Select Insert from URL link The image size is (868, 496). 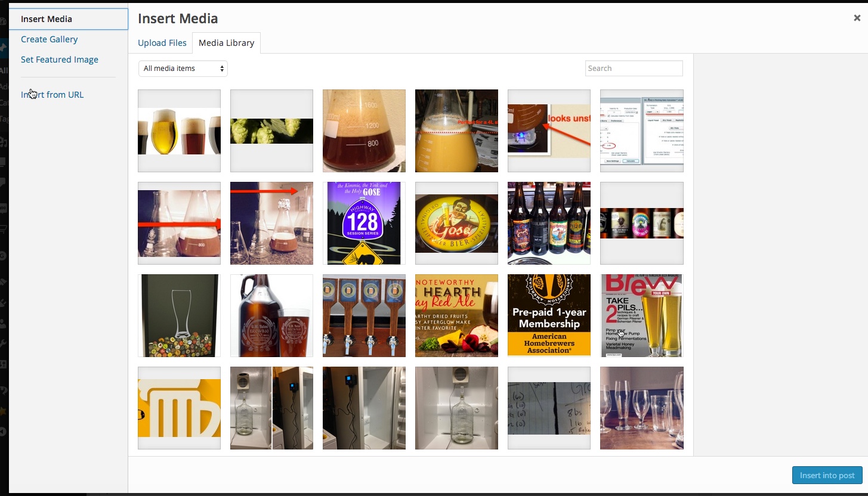click(x=52, y=95)
